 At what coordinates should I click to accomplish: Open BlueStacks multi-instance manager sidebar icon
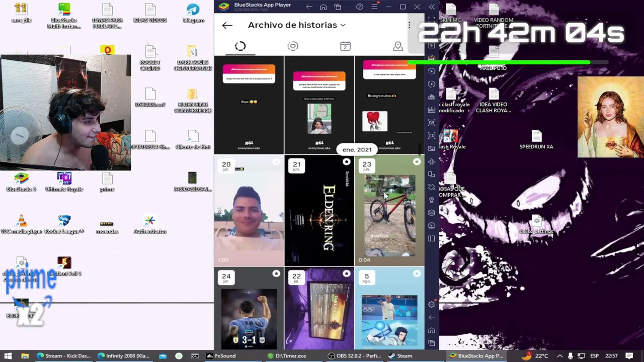point(432,97)
